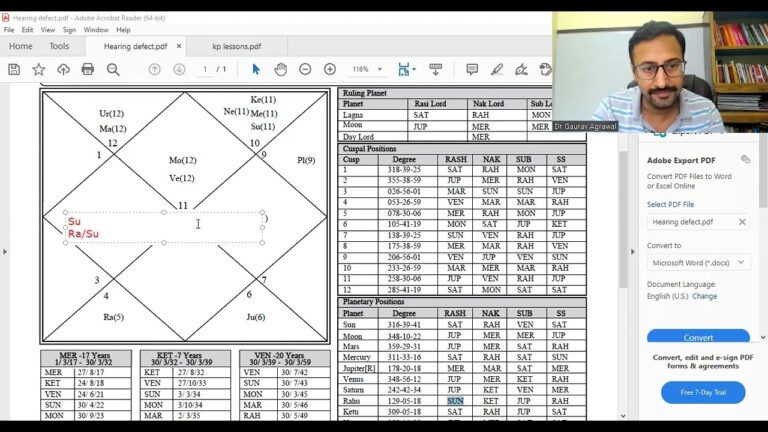Click the Save file icon

pyautogui.click(x=14, y=70)
